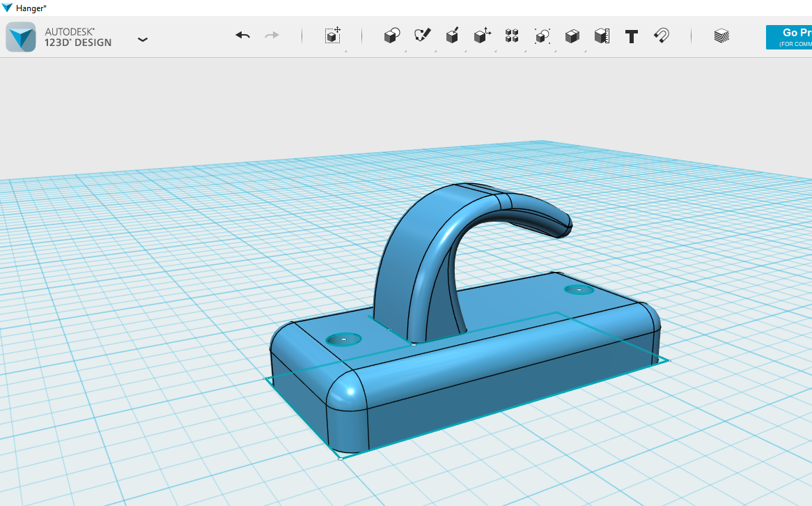This screenshot has width=812, height=506.
Task: Toggle the Snap magnet tool
Action: click(662, 36)
